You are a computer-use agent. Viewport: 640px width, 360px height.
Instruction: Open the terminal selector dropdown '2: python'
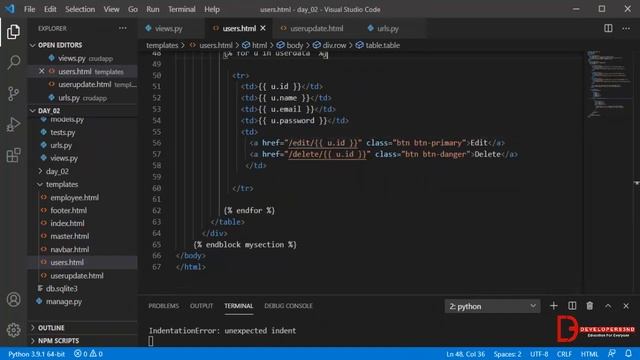point(492,306)
